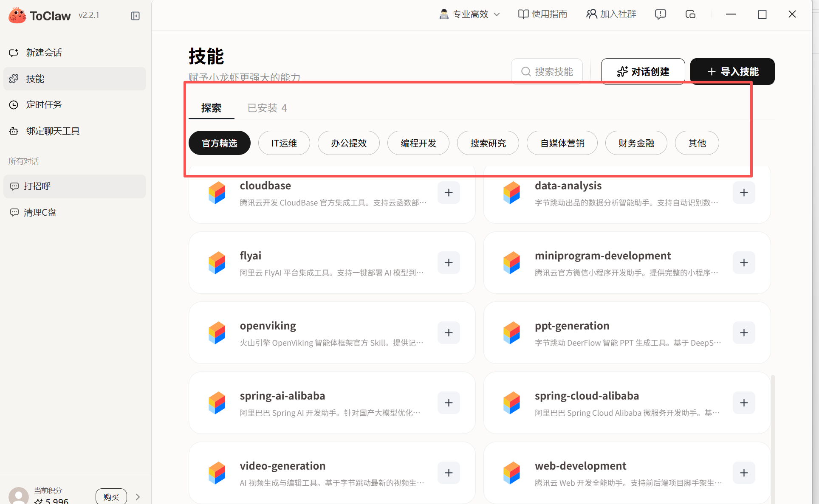The image size is (819, 504).
Task: Open 定时任务 in the sidebar
Action: click(x=44, y=105)
